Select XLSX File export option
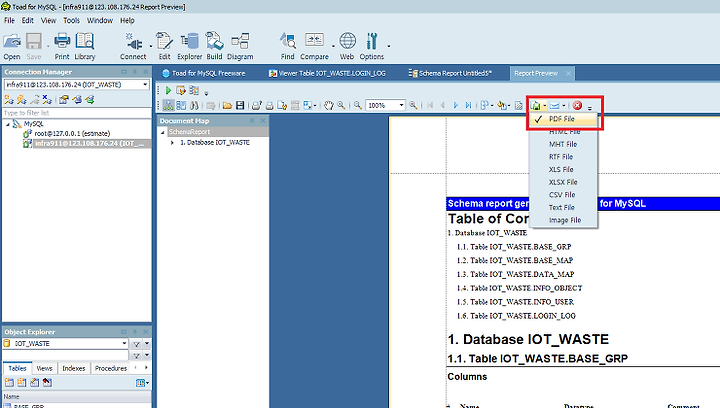This screenshot has width=720, height=408. click(x=563, y=182)
